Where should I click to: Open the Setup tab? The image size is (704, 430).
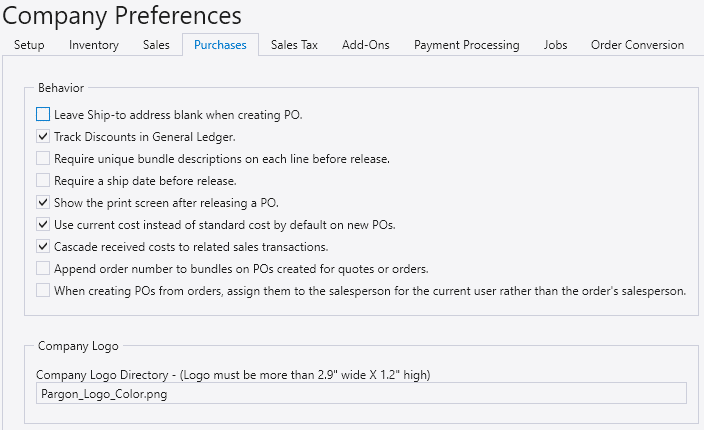[x=29, y=45]
